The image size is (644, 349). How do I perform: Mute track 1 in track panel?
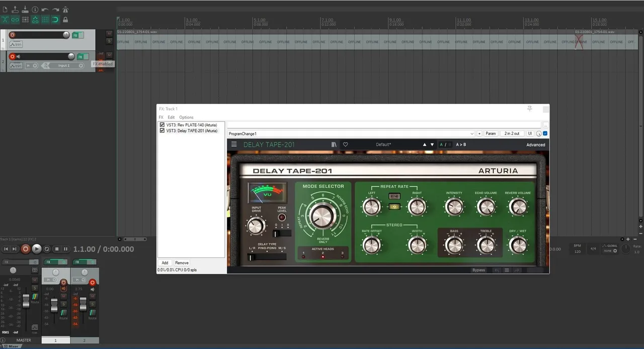click(109, 34)
